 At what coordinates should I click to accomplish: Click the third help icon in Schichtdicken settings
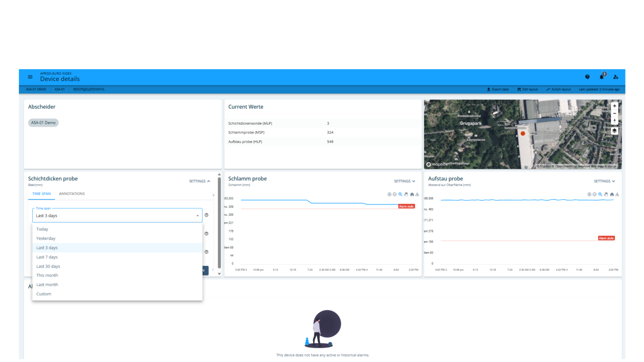[x=206, y=252]
